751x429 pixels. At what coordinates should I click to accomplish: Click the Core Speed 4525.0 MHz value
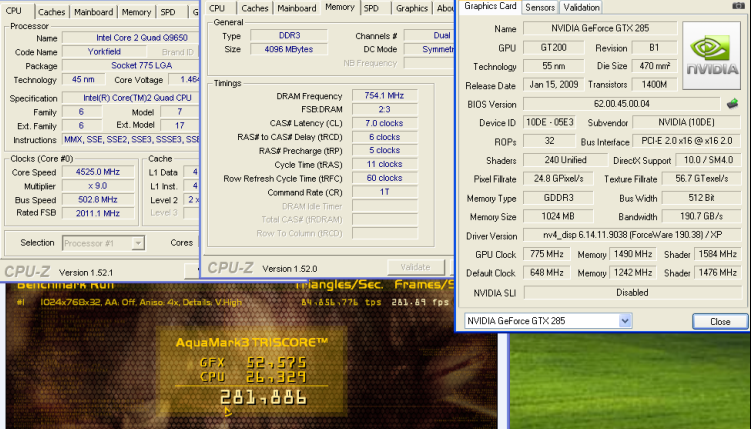click(98, 172)
